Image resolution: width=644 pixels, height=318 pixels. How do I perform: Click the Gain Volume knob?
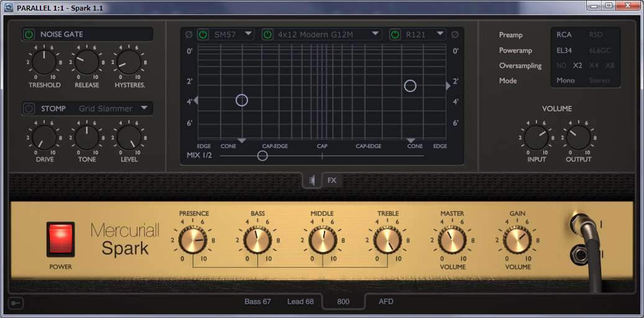click(517, 240)
